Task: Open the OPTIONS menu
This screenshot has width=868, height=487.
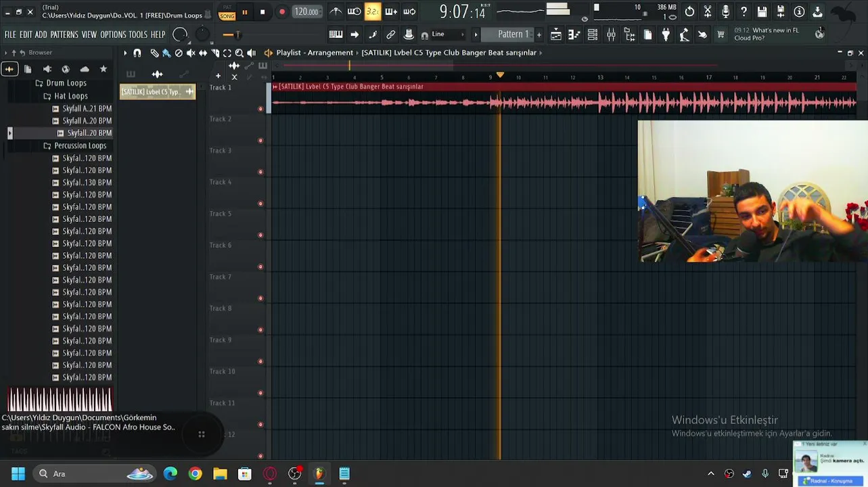Action: tap(113, 34)
